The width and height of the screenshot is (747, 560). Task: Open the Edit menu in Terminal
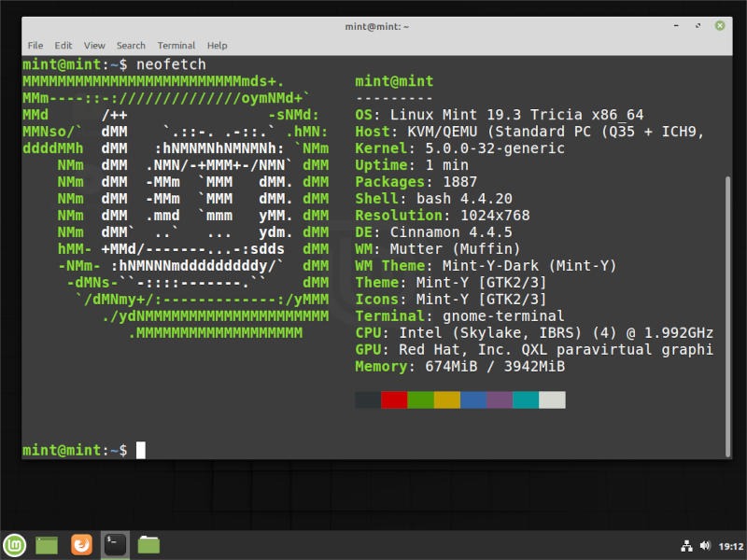[x=63, y=45]
